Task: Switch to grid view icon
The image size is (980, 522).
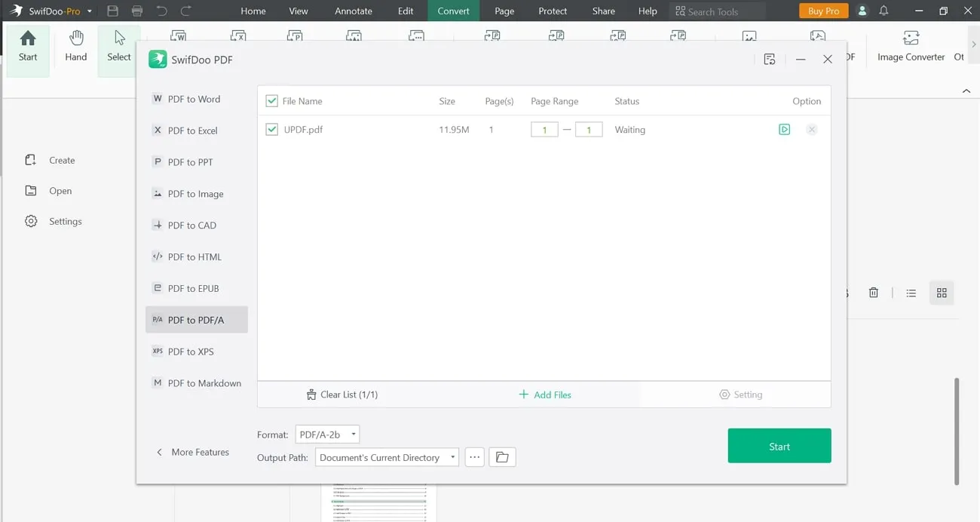Action: click(x=942, y=293)
